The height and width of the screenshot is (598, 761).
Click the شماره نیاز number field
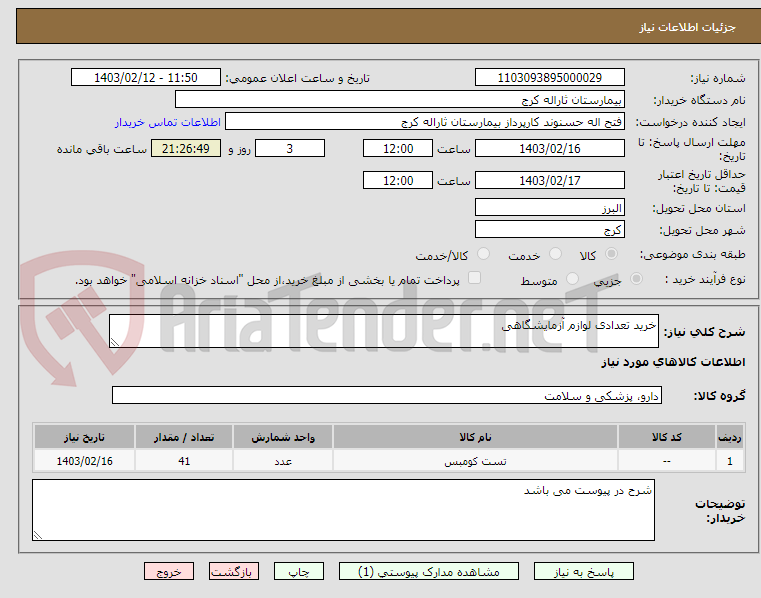[x=549, y=77]
